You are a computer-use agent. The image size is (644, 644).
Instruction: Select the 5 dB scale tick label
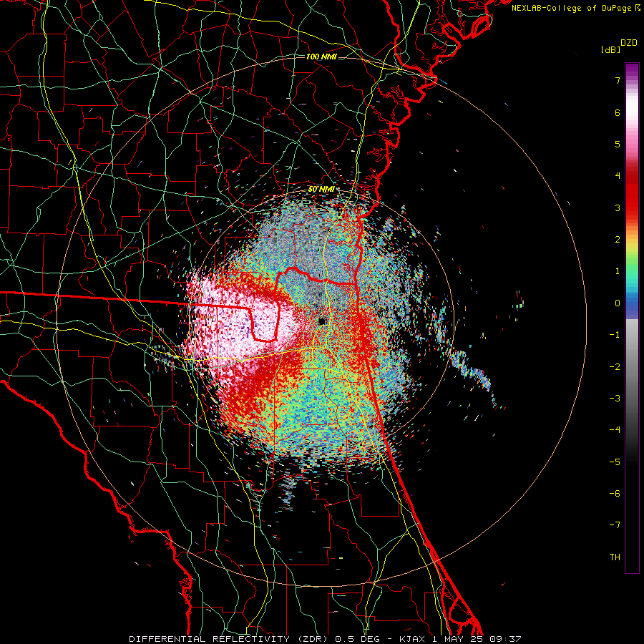pos(618,144)
